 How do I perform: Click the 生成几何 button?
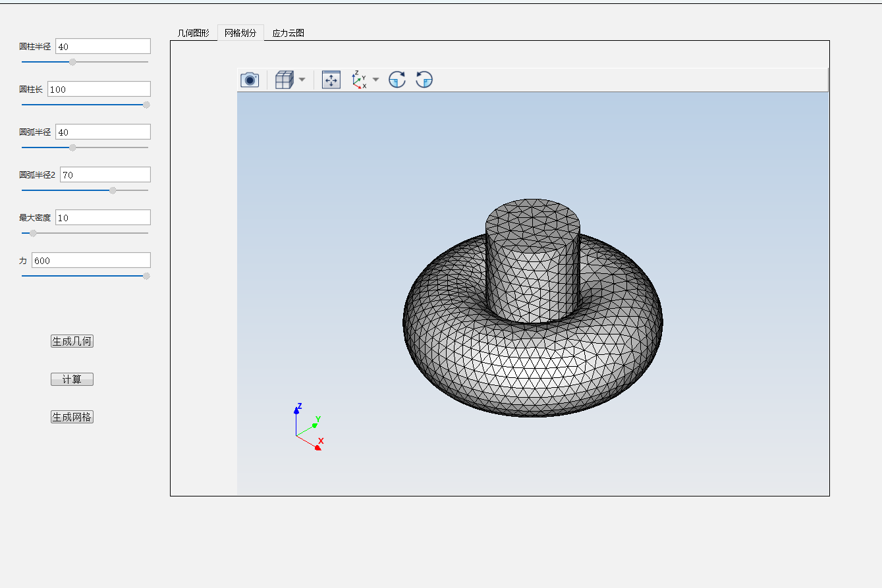click(72, 341)
